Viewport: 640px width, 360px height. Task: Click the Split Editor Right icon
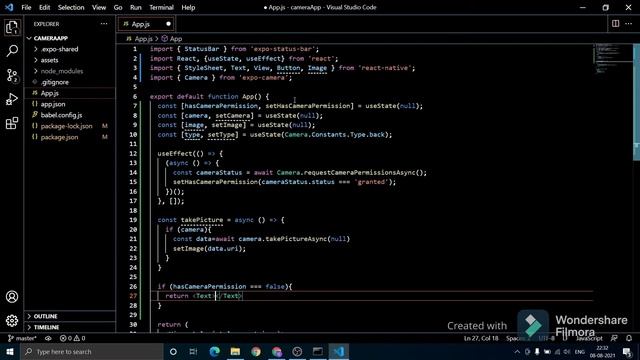coord(615,24)
